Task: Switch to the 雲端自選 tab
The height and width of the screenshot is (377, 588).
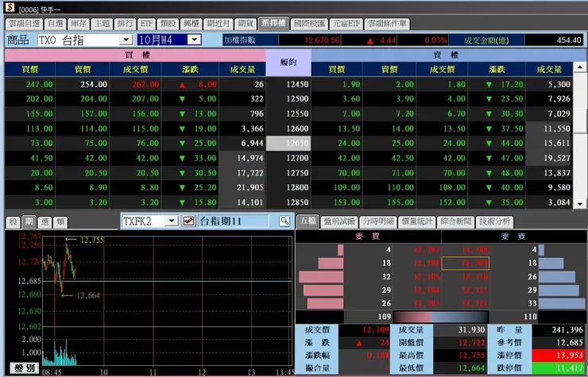Action: (x=24, y=24)
